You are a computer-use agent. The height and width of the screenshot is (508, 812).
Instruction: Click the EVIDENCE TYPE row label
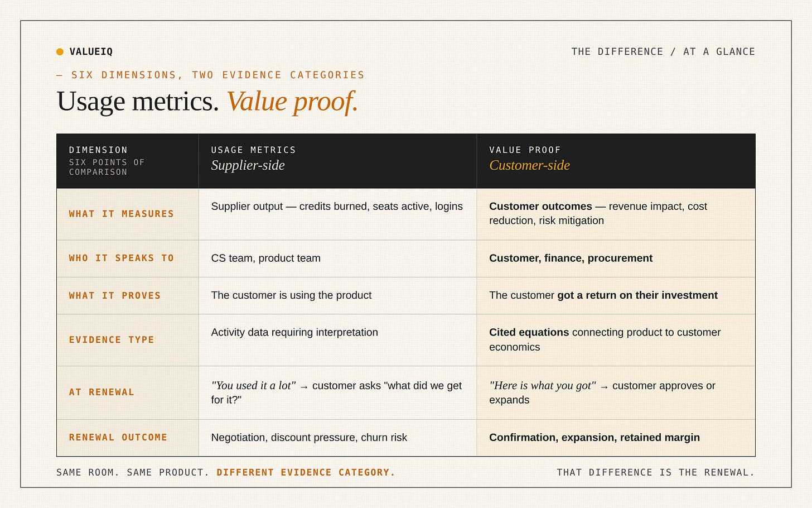tap(112, 339)
